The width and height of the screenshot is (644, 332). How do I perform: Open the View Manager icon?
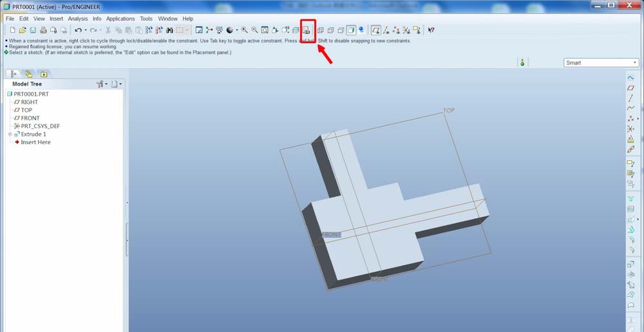click(306, 30)
